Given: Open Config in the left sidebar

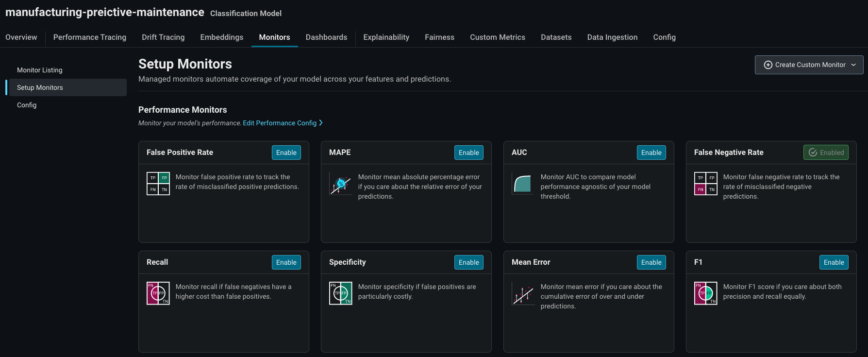Looking at the screenshot, I should 27,105.
